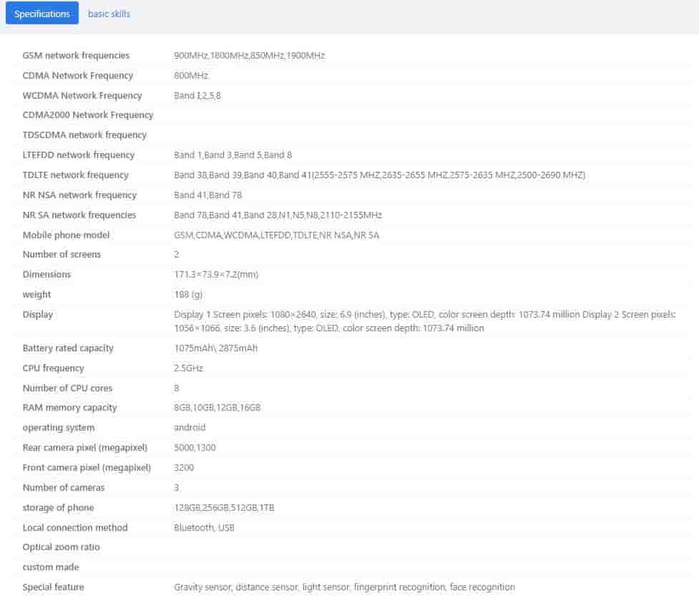Click the Rear camera pixel label
This screenshot has width=699, height=616.
point(84,447)
